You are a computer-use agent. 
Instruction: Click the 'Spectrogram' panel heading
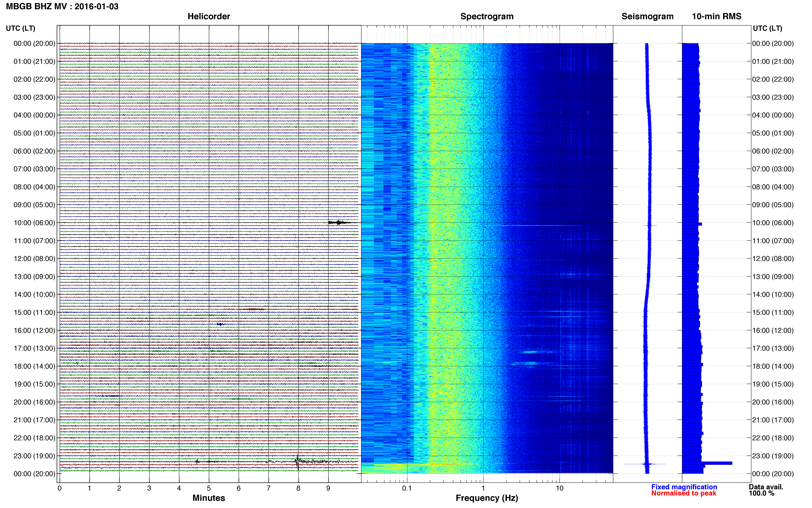point(487,16)
